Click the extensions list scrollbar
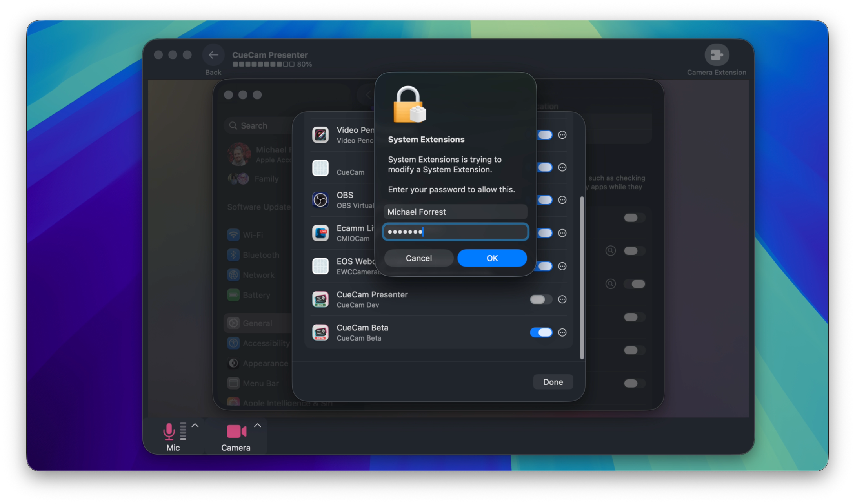 (x=582, y=277)
